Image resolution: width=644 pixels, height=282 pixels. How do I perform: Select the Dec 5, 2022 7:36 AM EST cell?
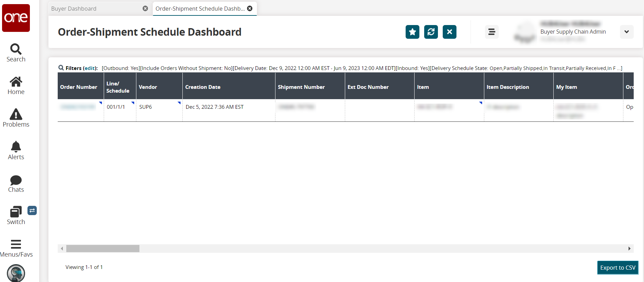click(x=229, y=110)
